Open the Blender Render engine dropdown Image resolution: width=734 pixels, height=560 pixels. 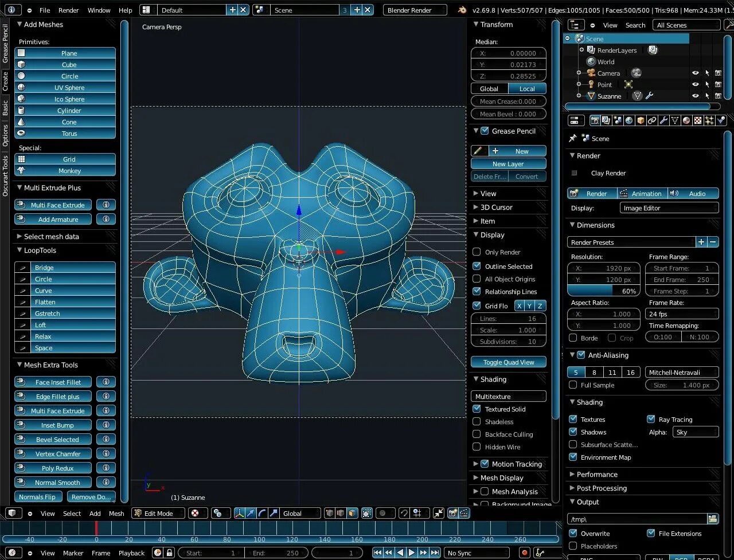[415, 10]
